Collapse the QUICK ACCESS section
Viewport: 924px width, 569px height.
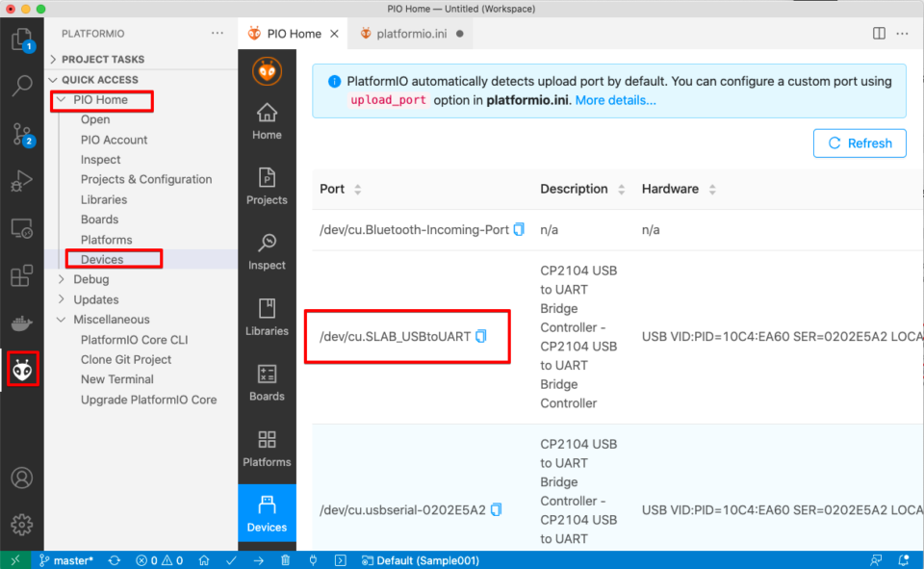pos(53,80)
